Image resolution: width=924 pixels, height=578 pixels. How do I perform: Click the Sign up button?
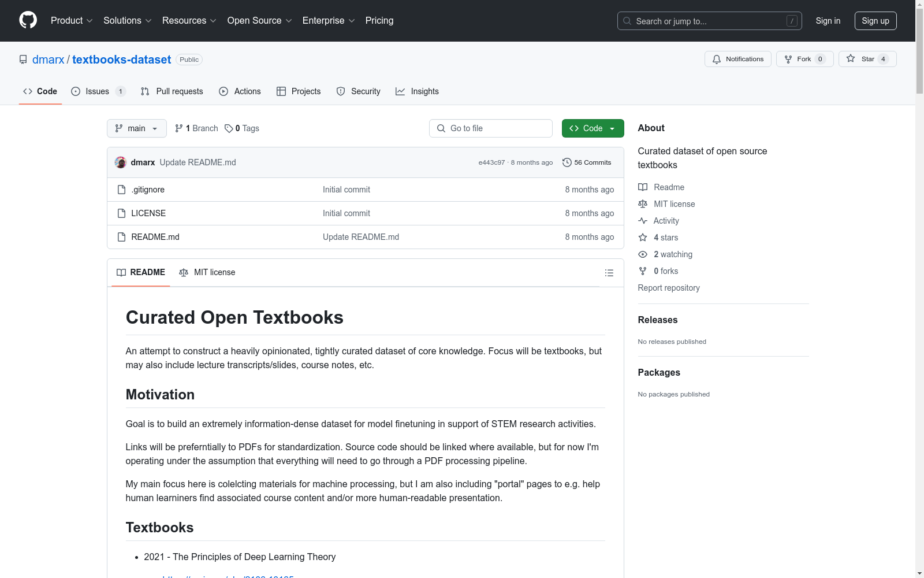click(x=875, y=21)
